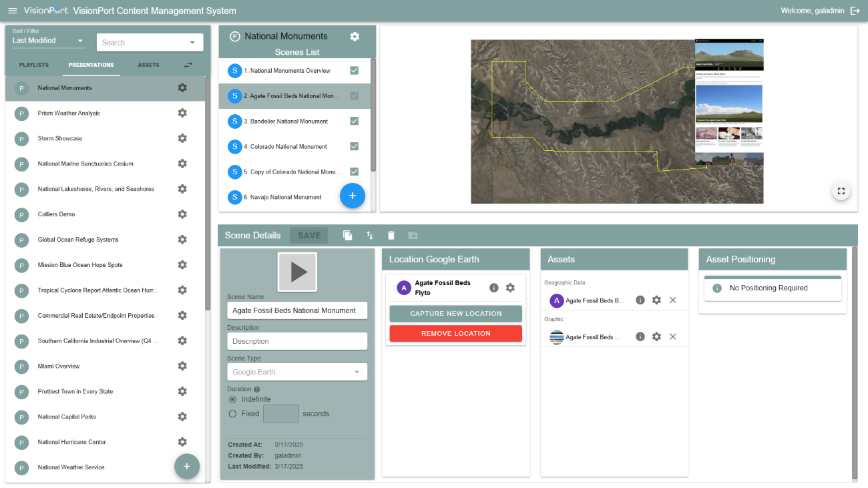Select the Fixed duration radio button
The image size is (868, 488).
coord(232,414)
